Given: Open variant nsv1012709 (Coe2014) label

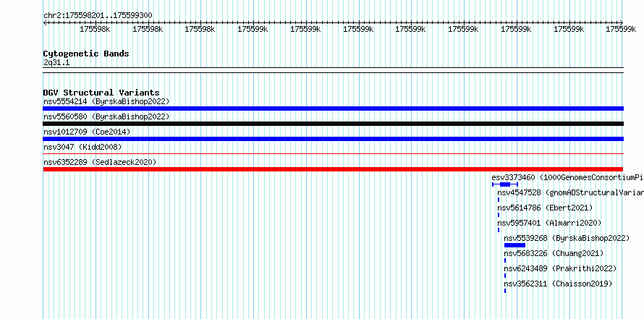Looking at the screenshot, I should coord(87,132).
